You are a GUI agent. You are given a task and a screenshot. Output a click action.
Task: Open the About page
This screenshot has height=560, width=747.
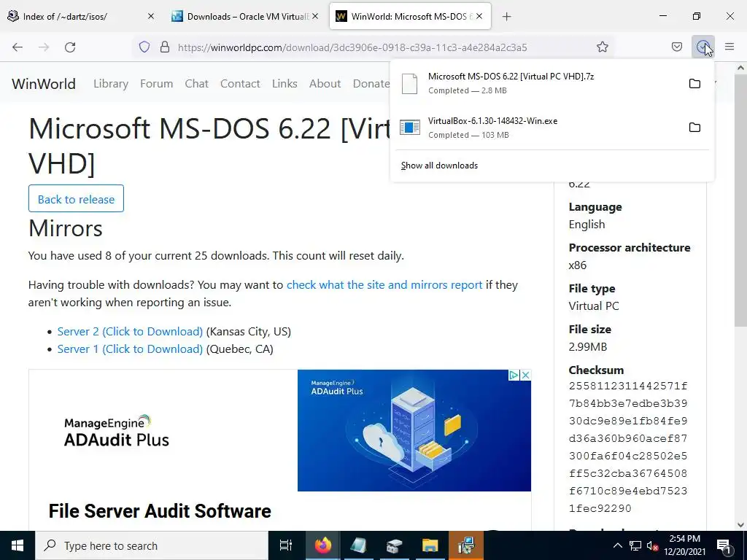pyautogui.click(x=325, y=84)
